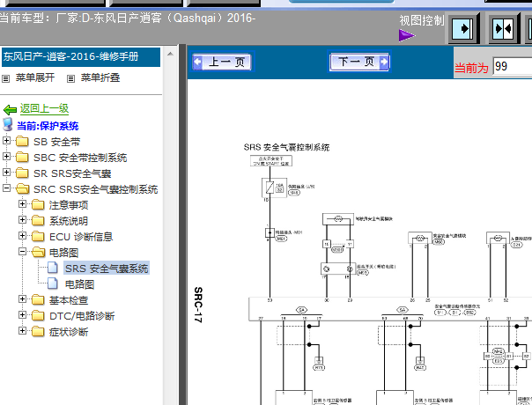Image resolution: width=532 pixels, height=405 pixels.
Task: Expand the SB 安全带 node
Action: 6,140
